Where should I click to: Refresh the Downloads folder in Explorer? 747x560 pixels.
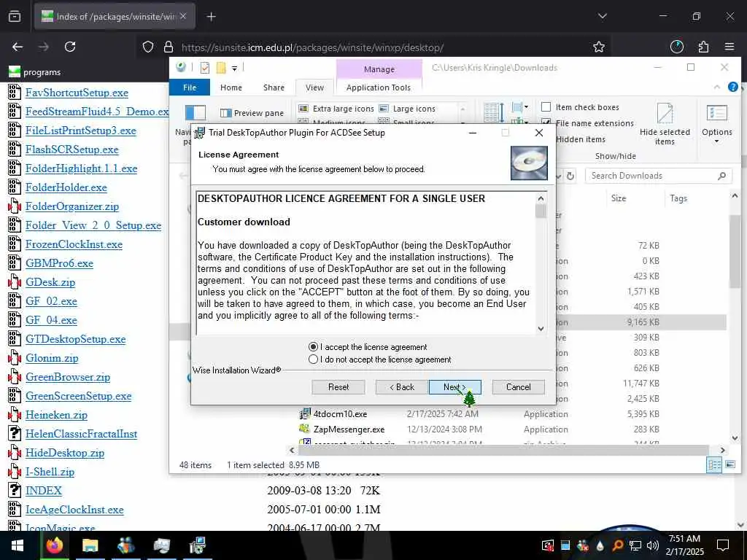pos(570,176)
